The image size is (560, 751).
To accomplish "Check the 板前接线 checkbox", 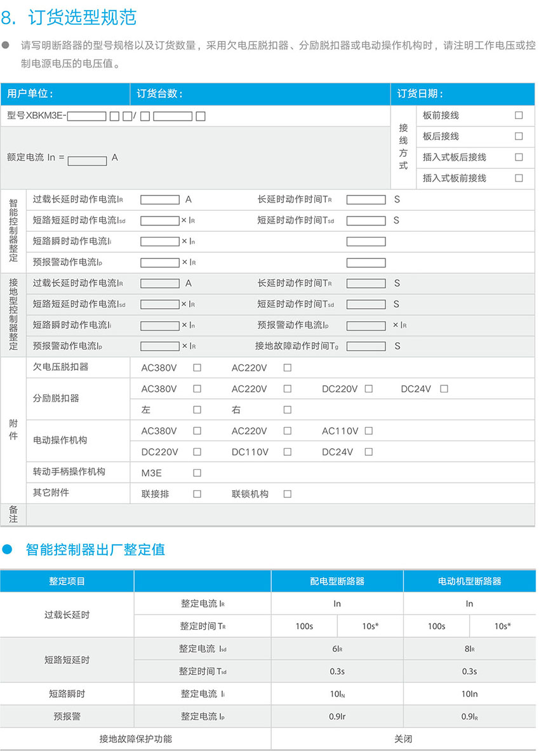I will click(x=519, y=116).
